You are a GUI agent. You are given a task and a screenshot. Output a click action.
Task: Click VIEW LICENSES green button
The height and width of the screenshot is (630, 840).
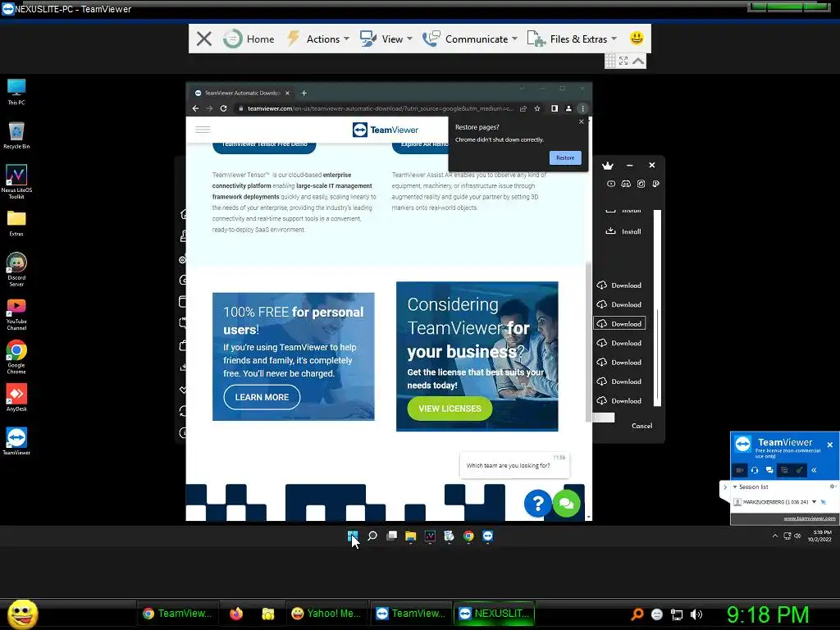(450, 409)
